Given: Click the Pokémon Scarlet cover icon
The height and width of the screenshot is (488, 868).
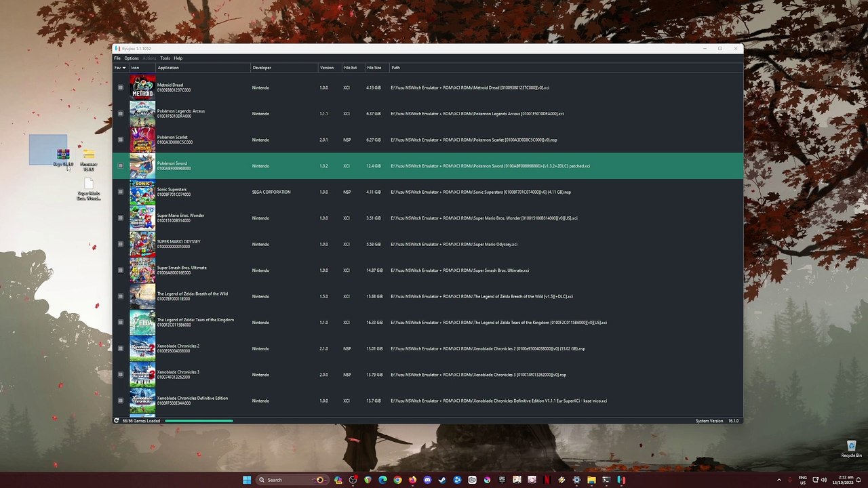Looking at the screenshot, I should click(x=142, y=140).
